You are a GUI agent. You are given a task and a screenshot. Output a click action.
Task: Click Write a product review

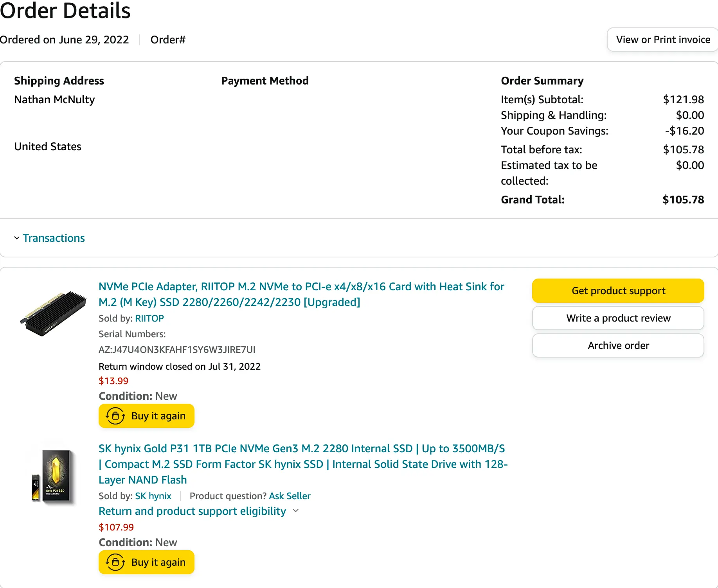pos(618,318)
